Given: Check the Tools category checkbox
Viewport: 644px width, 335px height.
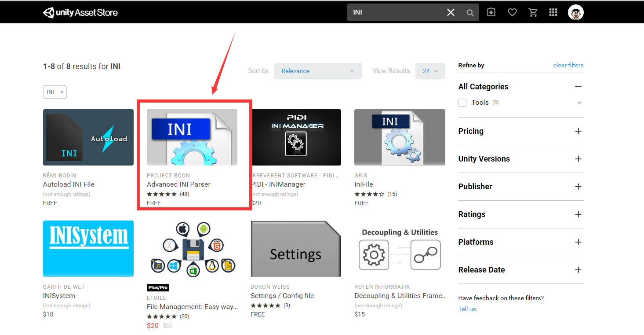Looking at the screenshot, I should tap(462, 103).
